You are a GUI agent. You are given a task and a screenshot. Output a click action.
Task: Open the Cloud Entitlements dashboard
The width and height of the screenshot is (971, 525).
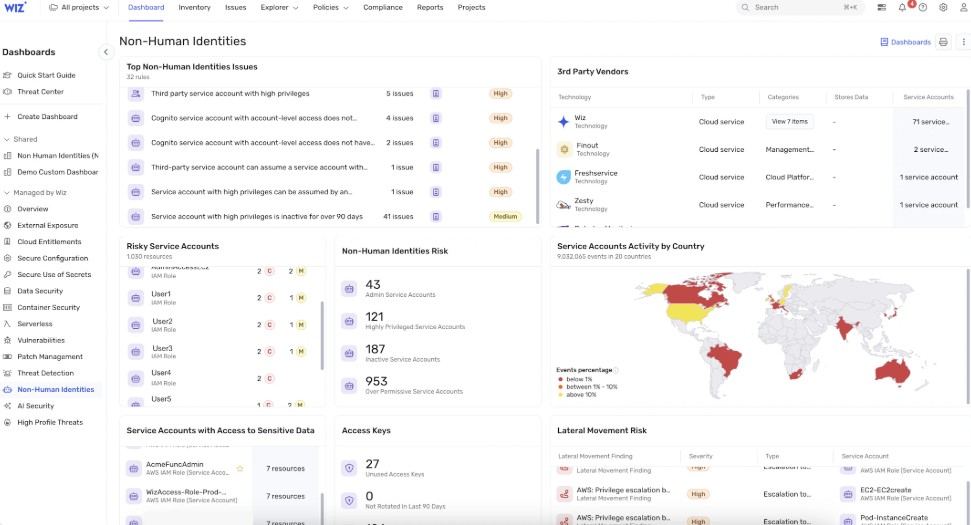point(49,242)
